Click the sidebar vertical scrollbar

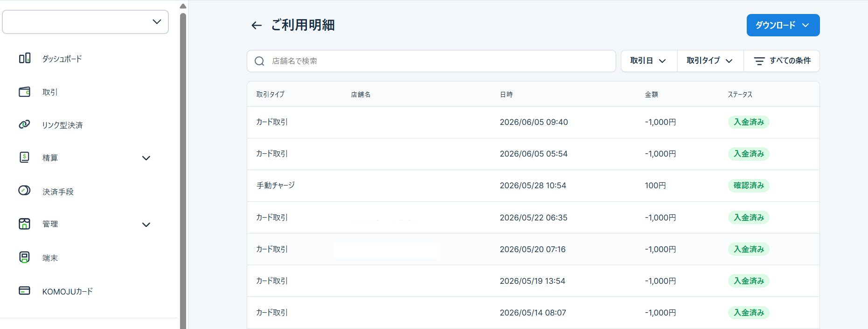pos(183,171)
